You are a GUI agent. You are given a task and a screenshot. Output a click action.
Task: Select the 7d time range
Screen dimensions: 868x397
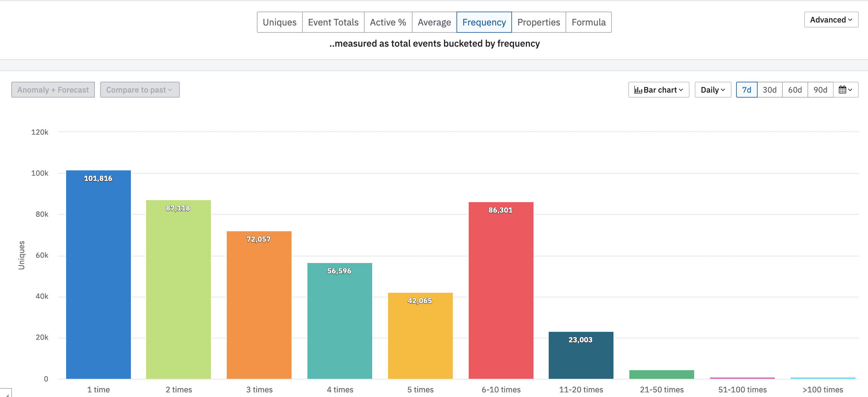(x=746, y=90)
